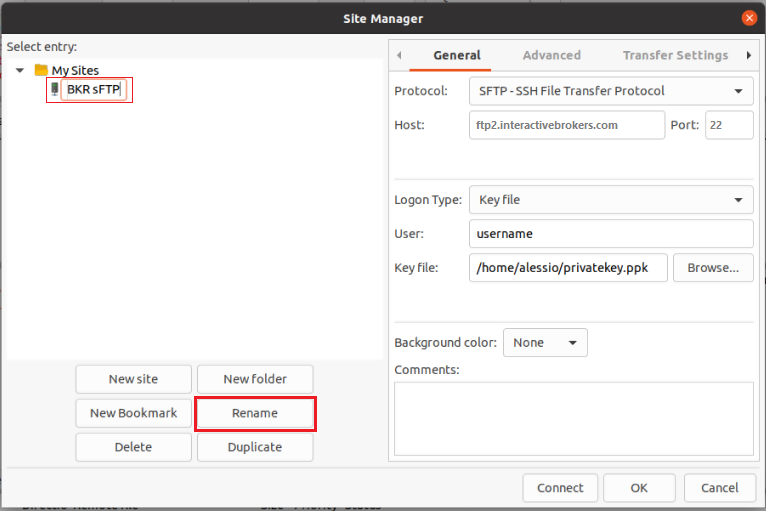Click Browse to choose a key file
The width and height of the screenshot is (766, 511).
coord(713,268)
